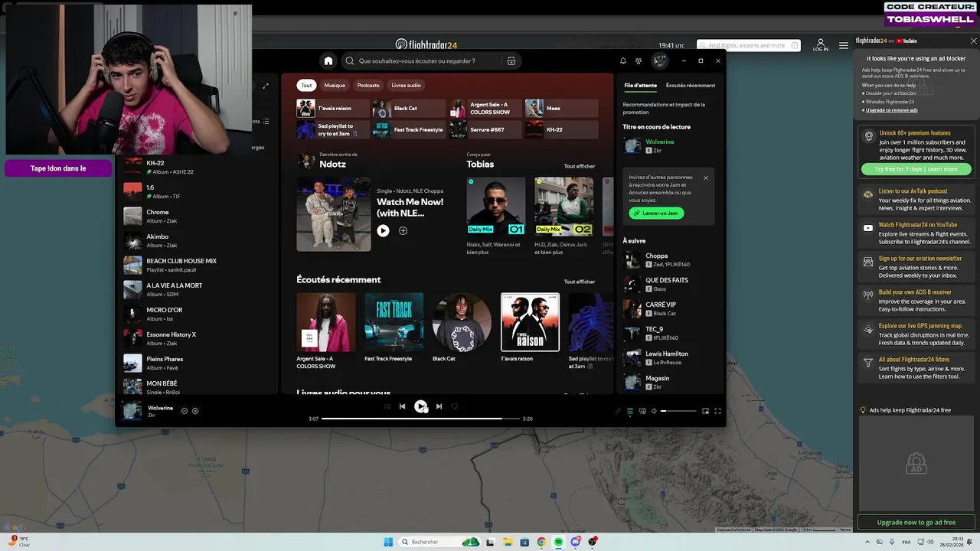Show hidden system tray icons chevron
980x551 pixels.
point(867,542)
